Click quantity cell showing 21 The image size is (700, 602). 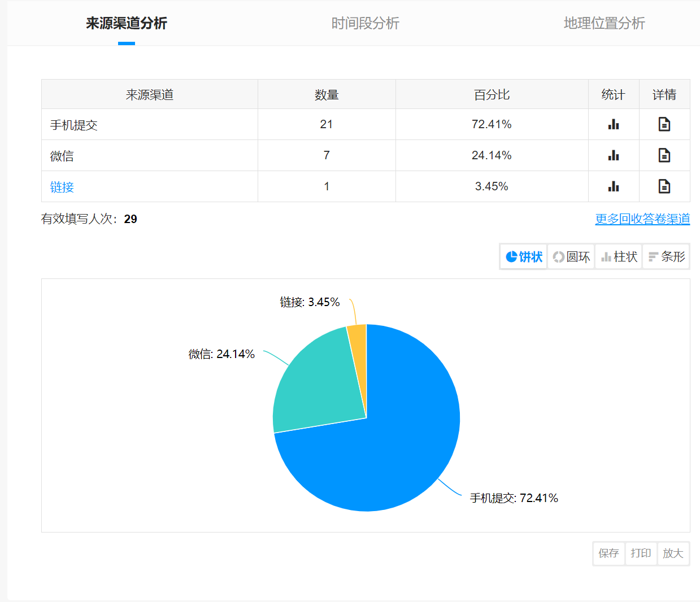327,124
